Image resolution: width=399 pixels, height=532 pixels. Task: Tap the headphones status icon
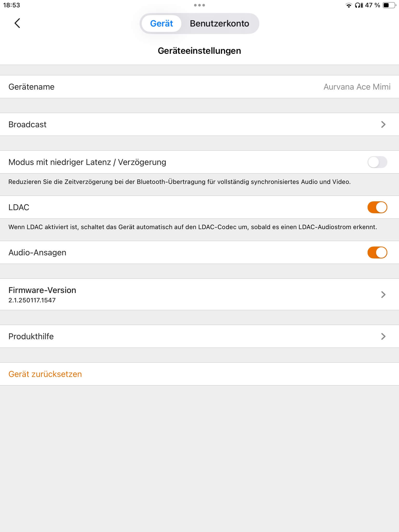pyautogui.click(x=359, y=5)
